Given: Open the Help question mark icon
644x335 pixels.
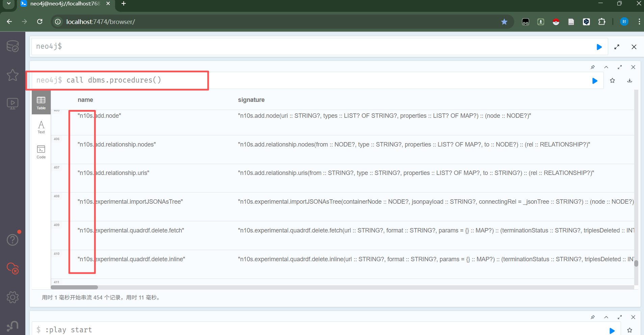Looking at the screenshot, I should [x=13, y=240].
